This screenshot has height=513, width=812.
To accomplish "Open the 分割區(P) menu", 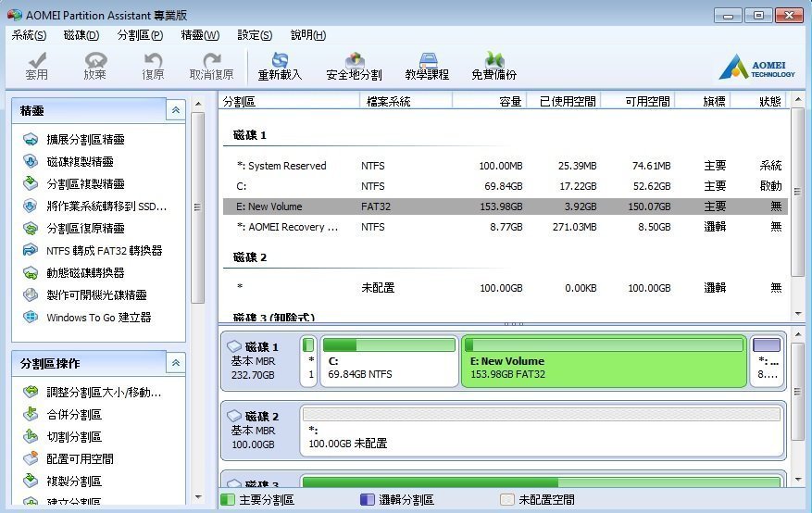I will point(140,35).
